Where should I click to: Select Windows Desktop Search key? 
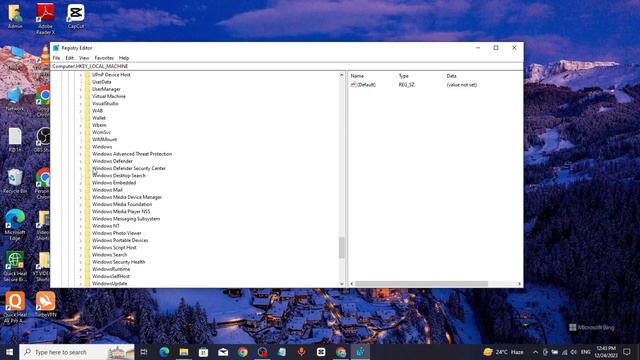coord(119,176)
